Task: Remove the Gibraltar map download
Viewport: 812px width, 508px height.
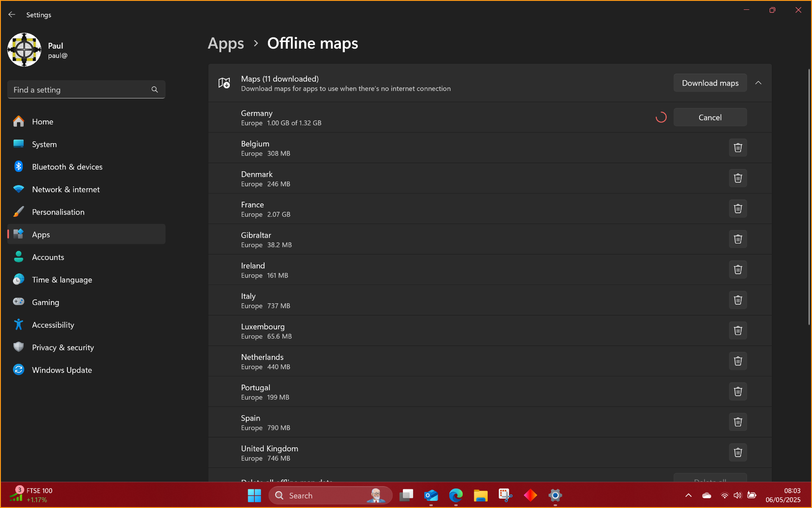Action: coord(737,239)
